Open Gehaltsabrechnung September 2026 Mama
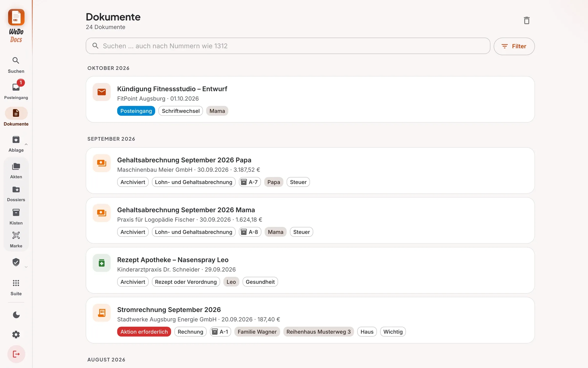This screenshot has width=588, height=368. [310, 220]
